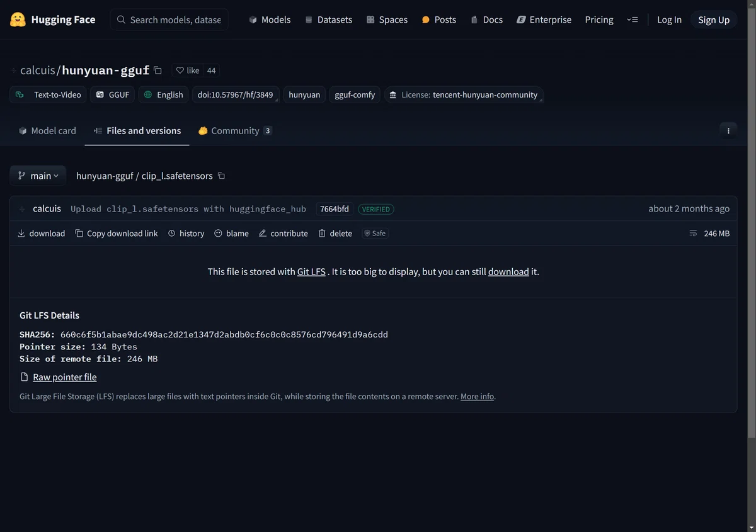This screenshot has height=532, width=756.
Task: Open the Models page
Action: click(270, 20)
